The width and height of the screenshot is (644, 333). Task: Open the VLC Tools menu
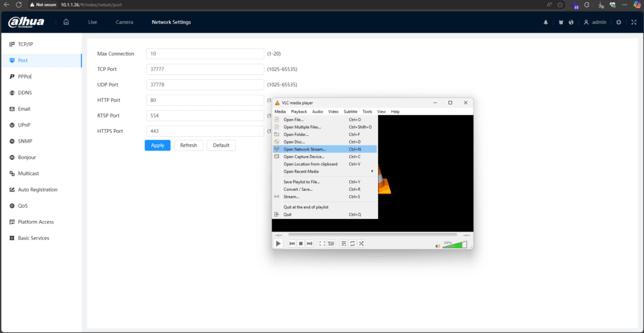pyautogui.click(x=367, y=111)
